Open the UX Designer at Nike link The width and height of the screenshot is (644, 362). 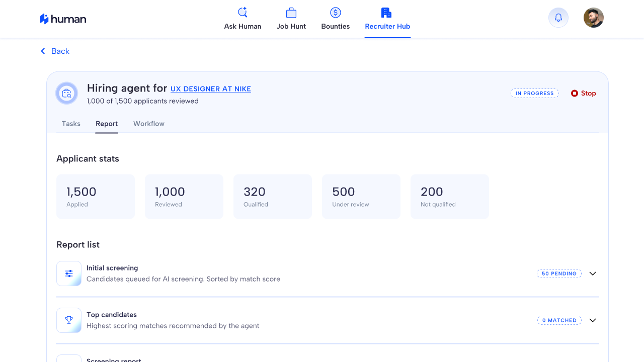click(211, 89)
